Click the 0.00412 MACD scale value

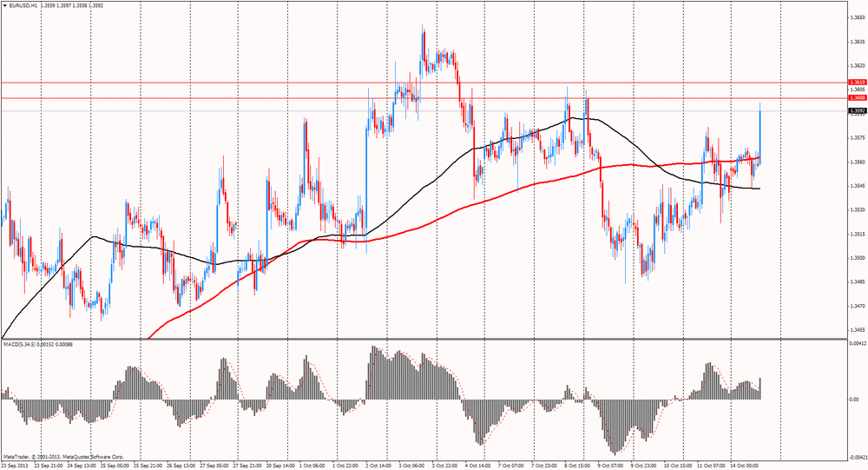coord(857,344)
